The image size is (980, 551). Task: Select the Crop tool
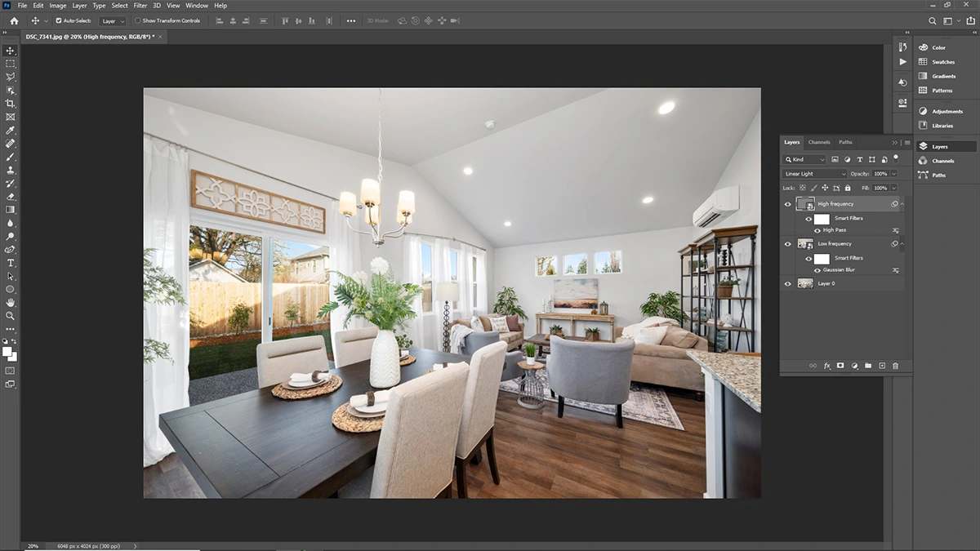click(x=11, y=104)
